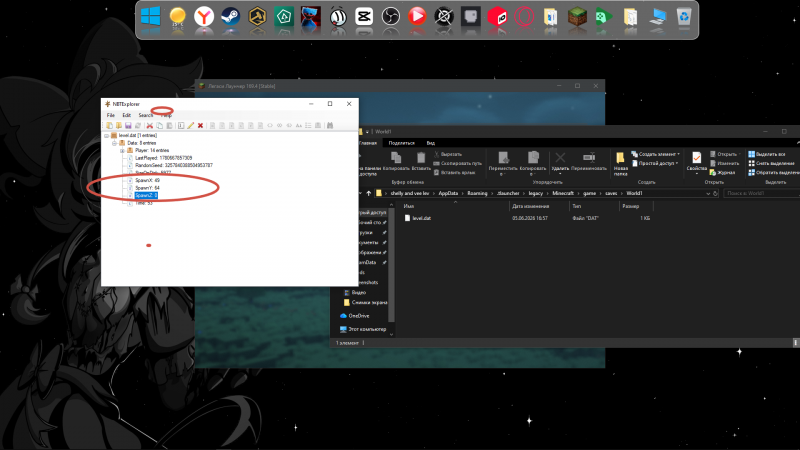
Task: Click Вставить (Paste) icon in Explorer ribbon
Action: [x=420, y=158]
